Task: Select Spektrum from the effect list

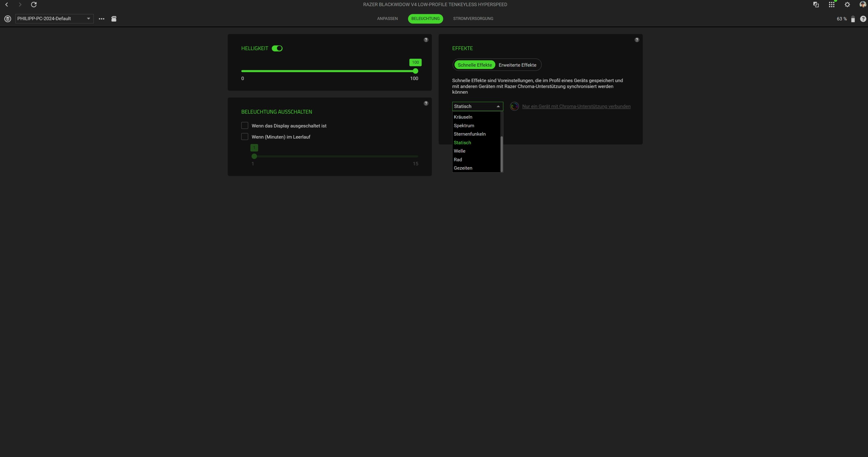Action: [x=464, y=126]
